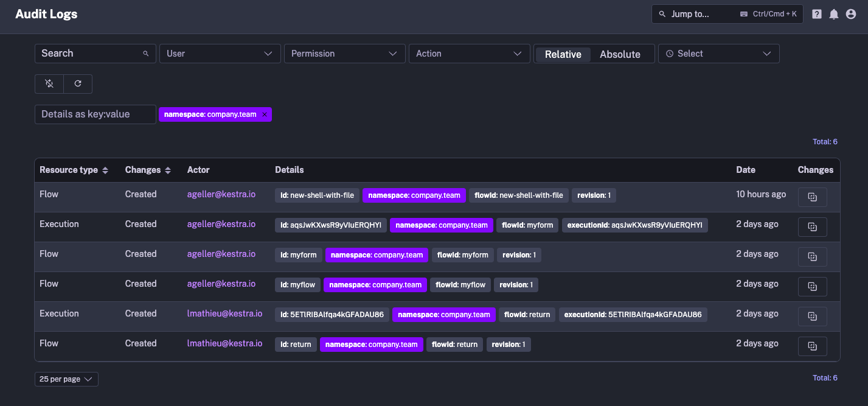Copy changes for the myform flow row
This screenshot has width=868, height=406.
812,256
